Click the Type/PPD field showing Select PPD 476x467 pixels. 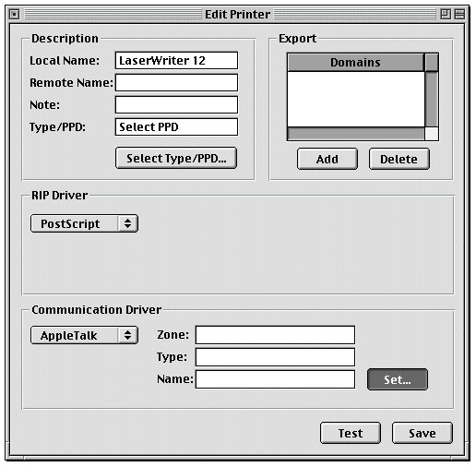(176, 126)
